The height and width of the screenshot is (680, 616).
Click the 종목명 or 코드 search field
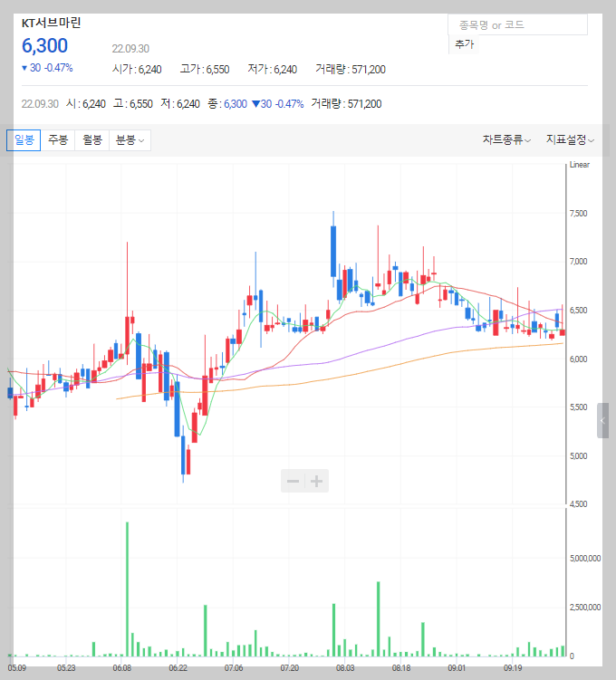(x=517, y=24)
